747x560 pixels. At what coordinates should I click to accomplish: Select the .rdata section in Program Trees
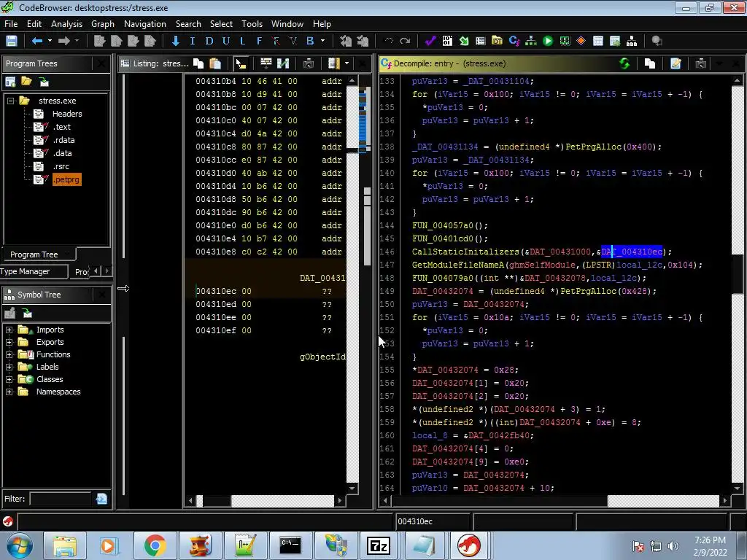click(64, 140)
